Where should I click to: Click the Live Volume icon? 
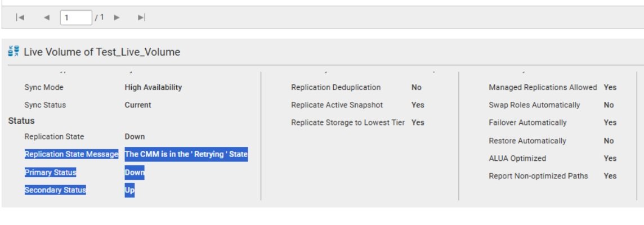(x=14, y=52)
